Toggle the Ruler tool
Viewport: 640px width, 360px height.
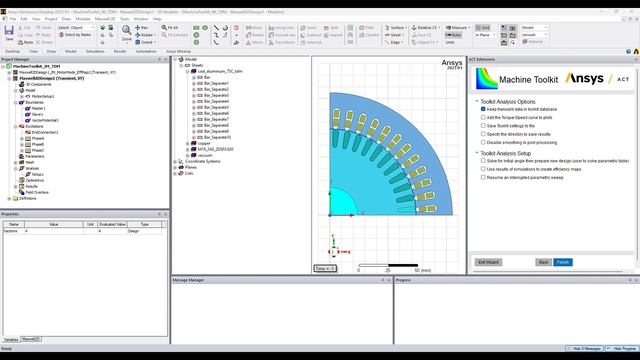pos(453,35)
